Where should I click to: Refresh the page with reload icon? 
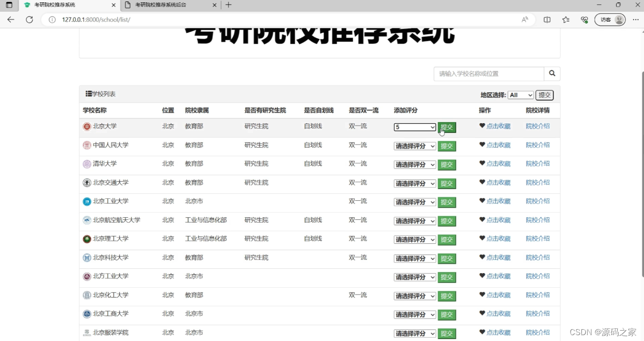pyautogui.click(x=29, y=20)
